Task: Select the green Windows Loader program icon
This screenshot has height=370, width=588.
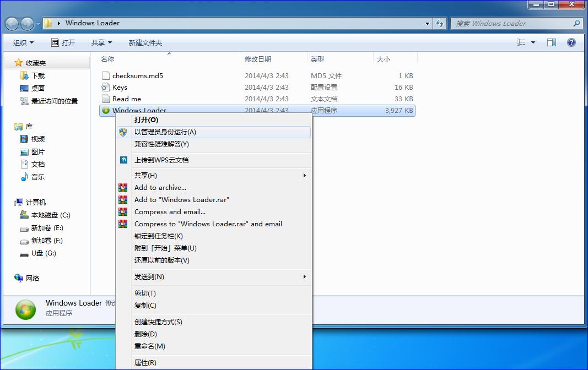Action: (106, 110)
